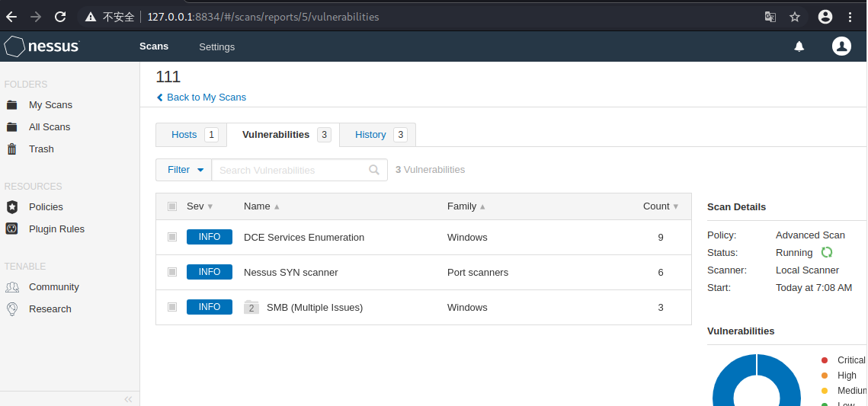This screenshot has height=406, width=868.
Task: Open Plugin Rules in the sidebar
Action: (56, 229)
